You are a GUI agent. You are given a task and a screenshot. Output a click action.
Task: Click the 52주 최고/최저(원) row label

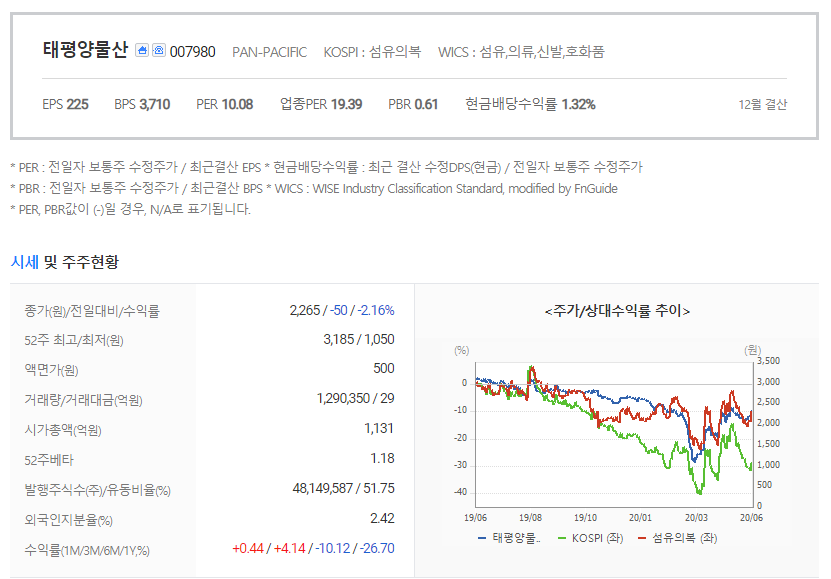pos(74,340)
